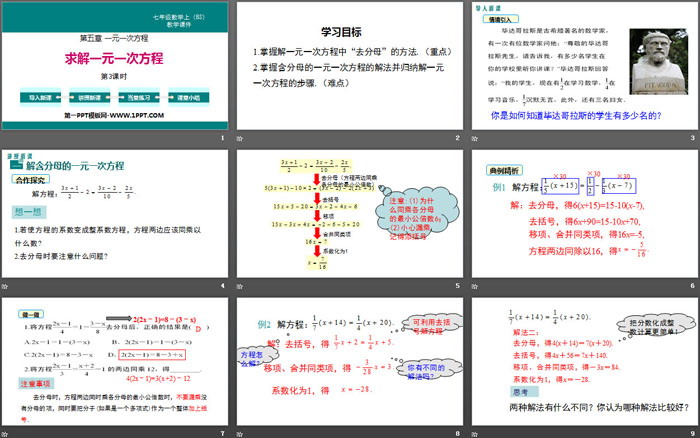
Task: Select slide 4 thumbnail titled 解含分母的一元一次方程
Action: pyautogui.click(x=115, y=213)
